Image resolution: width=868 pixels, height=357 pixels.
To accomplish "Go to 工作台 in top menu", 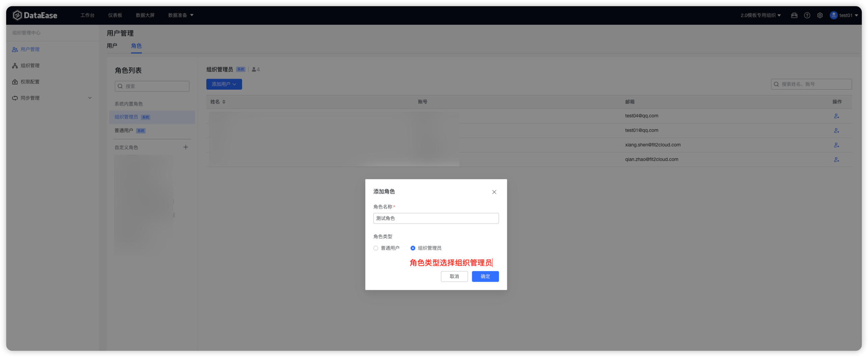I will [87, 15].
